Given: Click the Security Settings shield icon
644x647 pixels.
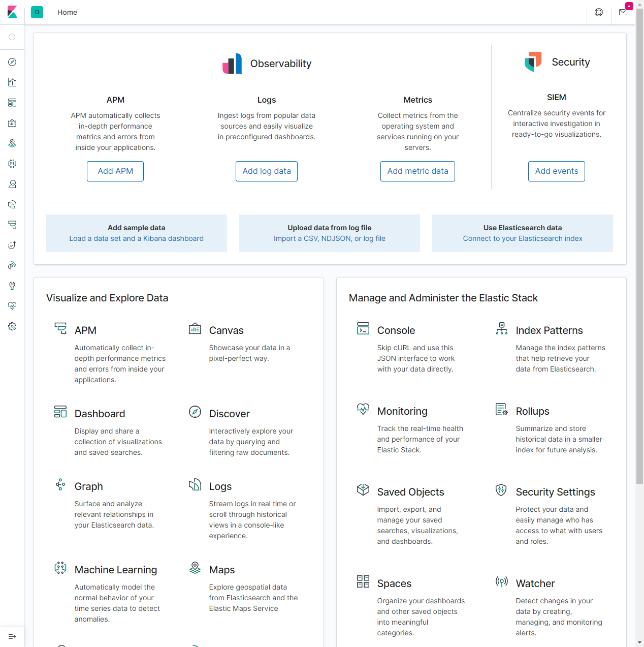Looking at the screenshot, I should coord(502,490).
